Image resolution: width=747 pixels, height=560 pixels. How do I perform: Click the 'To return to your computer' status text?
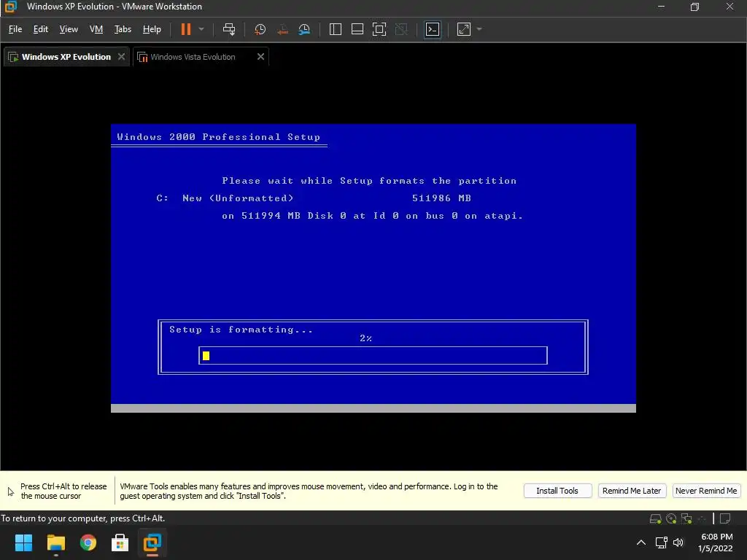(83, 518)
